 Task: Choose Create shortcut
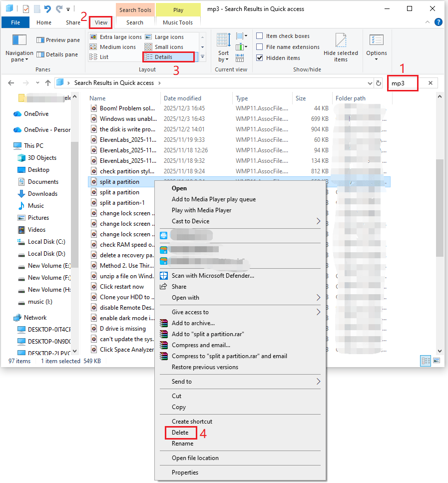click(192, 422)
